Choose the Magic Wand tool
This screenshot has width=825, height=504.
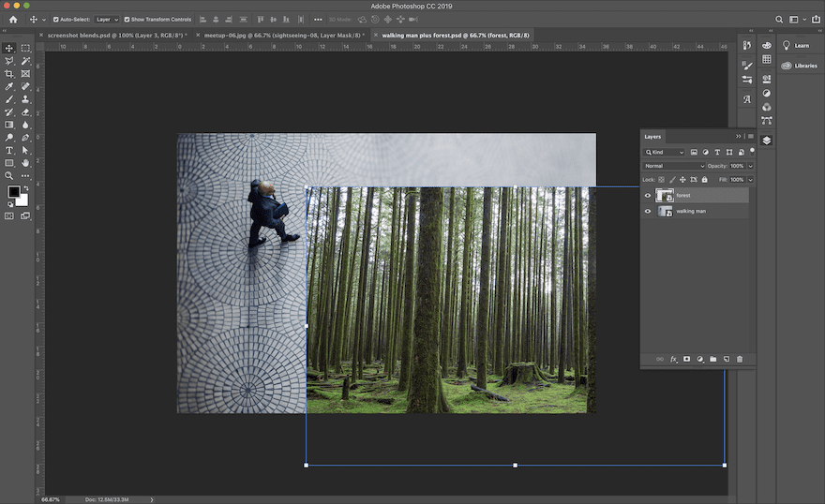click(26, 61)
